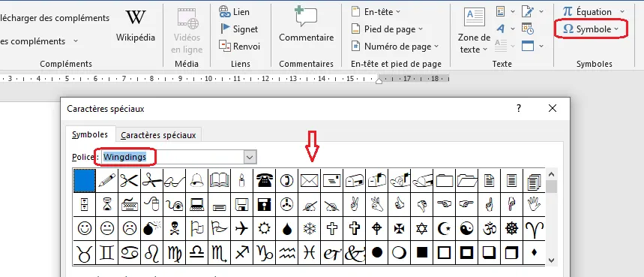The image size is (644, 277).
Task: Expand the Mes compléments dropdown arrow
Action: click(76, 41)
